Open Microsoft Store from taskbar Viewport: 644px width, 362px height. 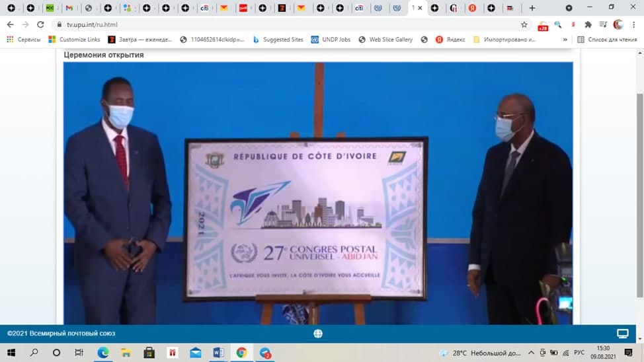tap(149, 353)
